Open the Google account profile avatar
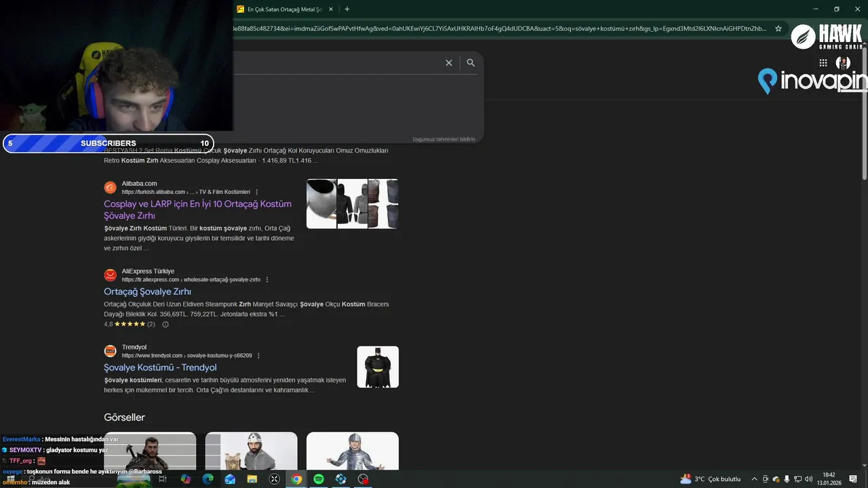Image resolution: width=868 pixels, height=488 pixels. coord(843,63)
